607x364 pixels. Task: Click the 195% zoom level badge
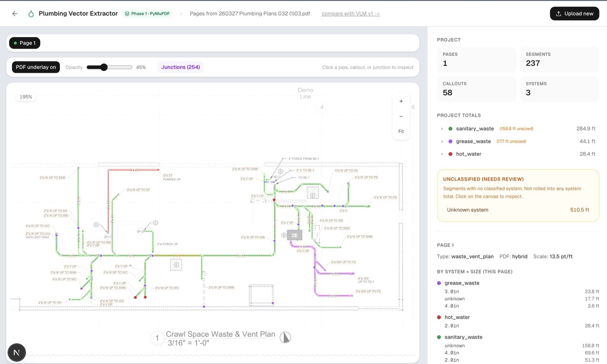pyautogui.click(x=26, y=97)
